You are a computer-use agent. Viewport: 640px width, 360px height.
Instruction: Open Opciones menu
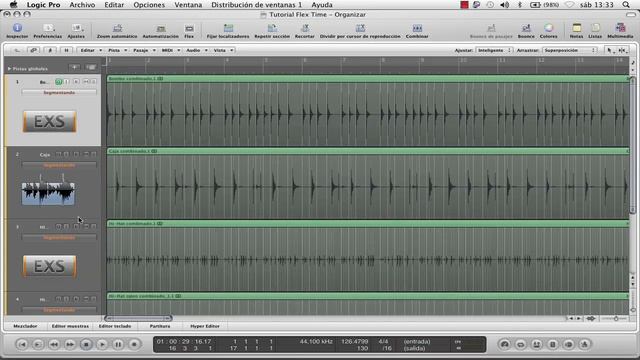pos(149,5)
